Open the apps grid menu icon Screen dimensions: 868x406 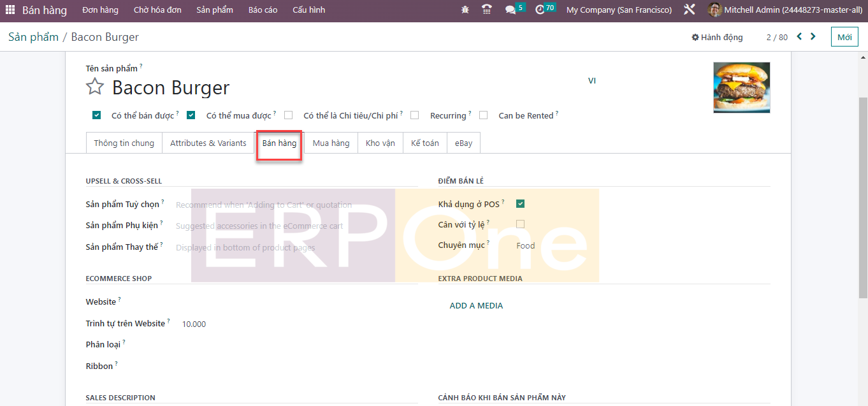click(10, 10)
